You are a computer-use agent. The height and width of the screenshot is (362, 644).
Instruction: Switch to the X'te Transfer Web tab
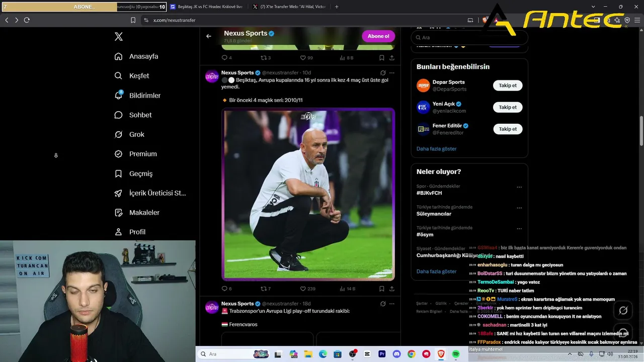click(x=289, y=7)
